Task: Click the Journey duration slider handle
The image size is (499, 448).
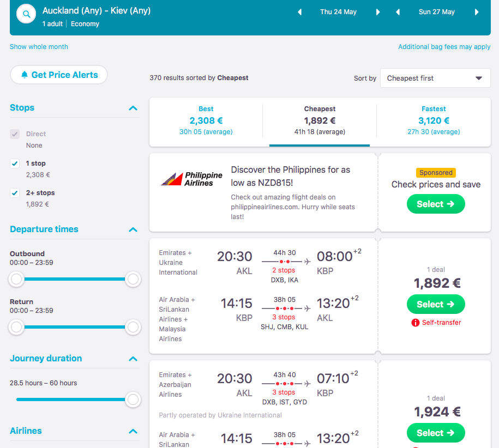Action: pos(133,399)
